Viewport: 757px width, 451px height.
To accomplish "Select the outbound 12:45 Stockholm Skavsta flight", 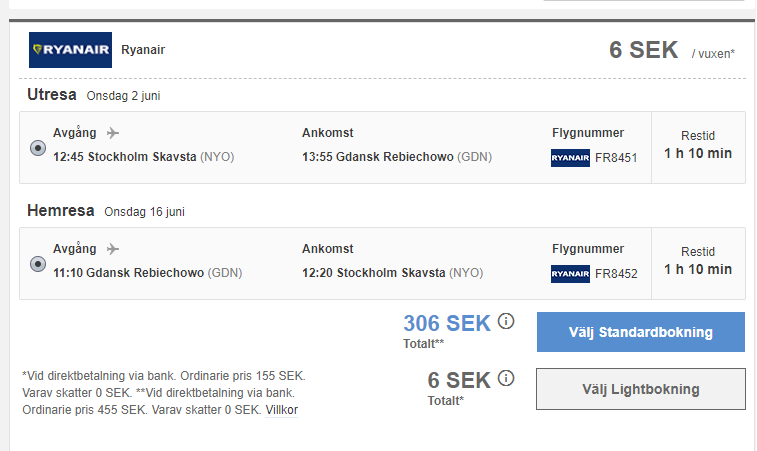I will point(38,148).
